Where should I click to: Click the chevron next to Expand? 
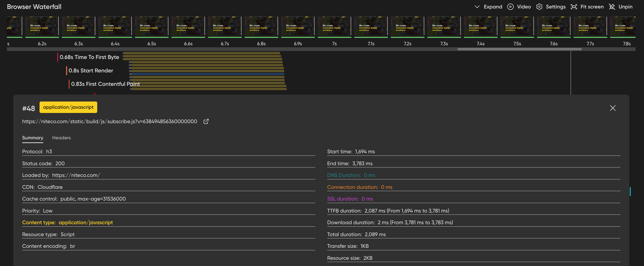(x=477, y=7)
